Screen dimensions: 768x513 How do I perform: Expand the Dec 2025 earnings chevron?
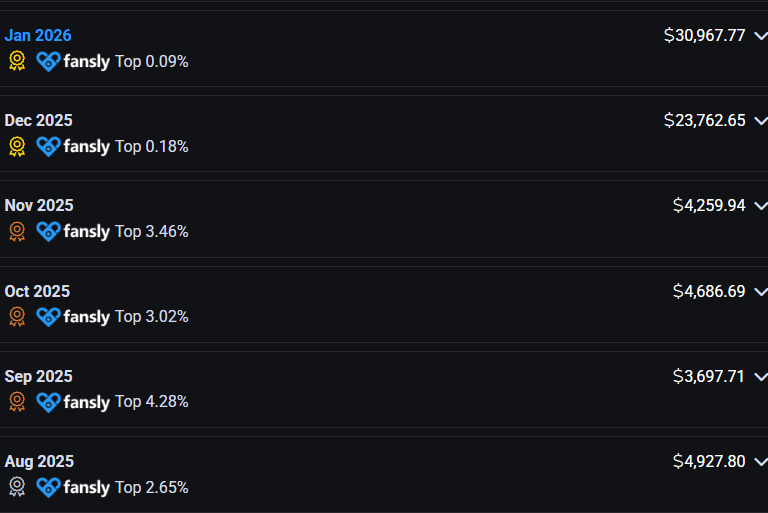(759, 121)
